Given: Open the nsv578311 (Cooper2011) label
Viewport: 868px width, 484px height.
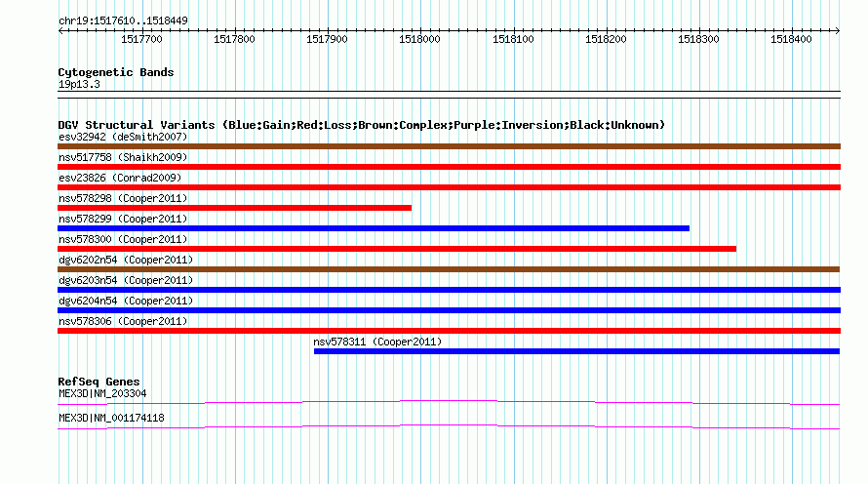Looking at the screenshot, I should [377, 342].
